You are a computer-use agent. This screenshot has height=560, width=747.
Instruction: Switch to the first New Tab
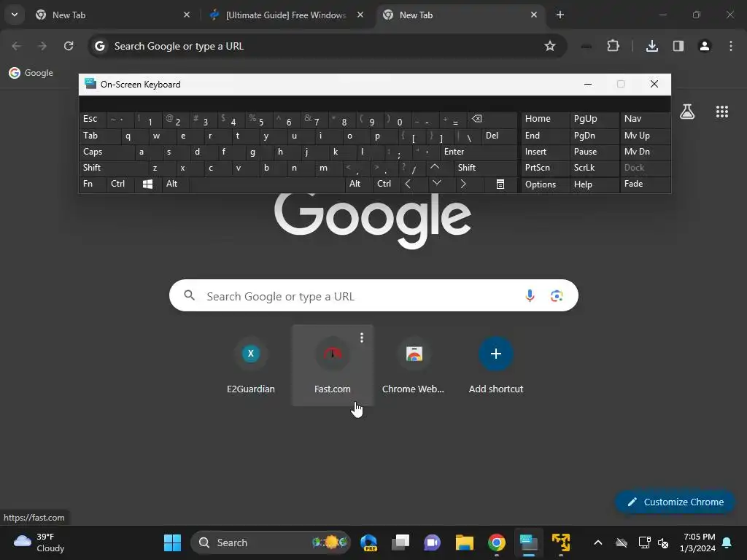point(112,15)
